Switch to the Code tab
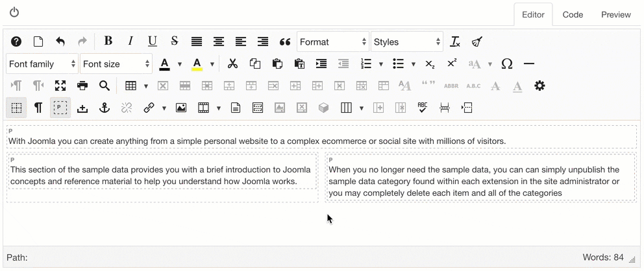 (x=573, y=15)
